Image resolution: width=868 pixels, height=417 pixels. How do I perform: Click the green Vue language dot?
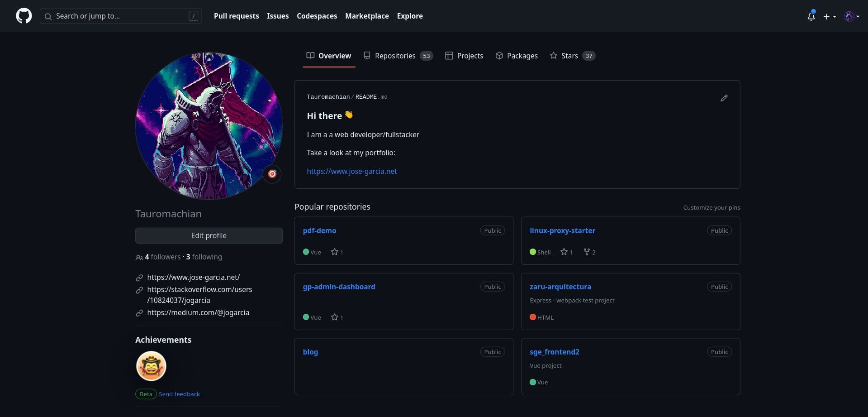click(306, 252)
